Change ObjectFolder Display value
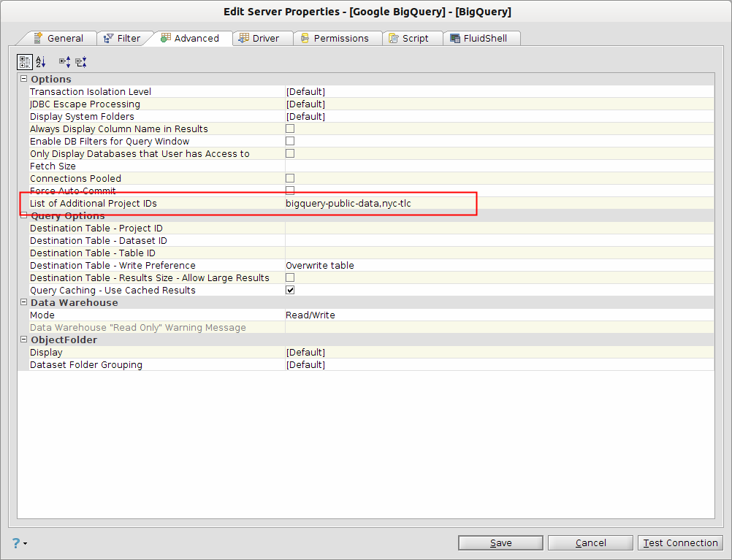Image resolution: width=732 pixels, height=560 pixels. [500, 353]
